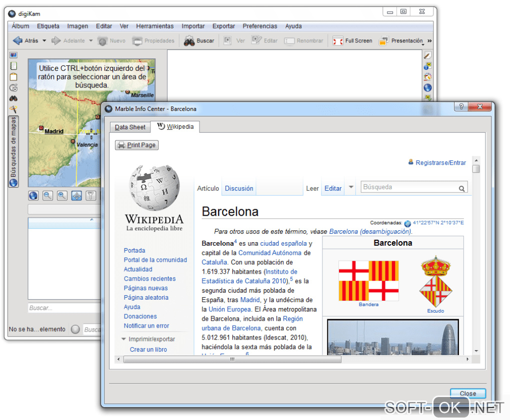Click the vertical scrollbar down arrow

(476, 351)
